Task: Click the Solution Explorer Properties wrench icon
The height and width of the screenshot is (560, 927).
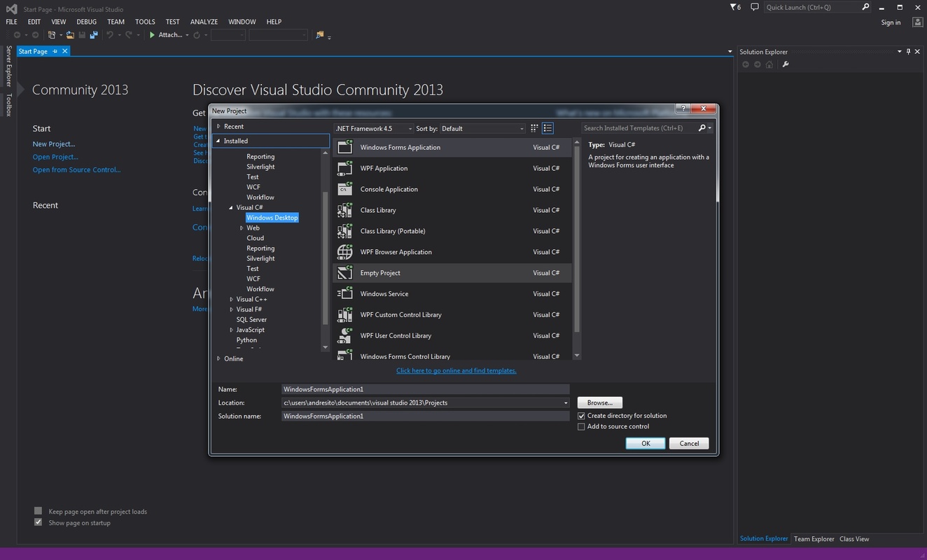Action: tap(786, 64)
